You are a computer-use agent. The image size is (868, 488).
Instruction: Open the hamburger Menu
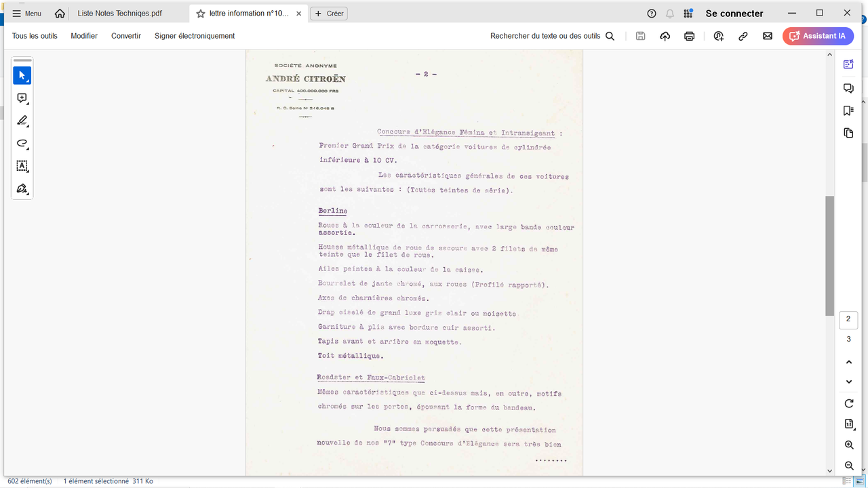click(26, 14)
